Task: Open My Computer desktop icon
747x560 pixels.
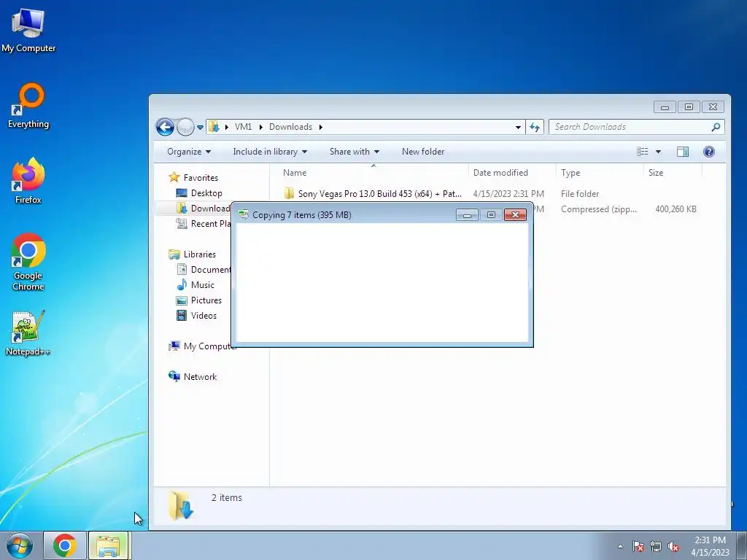Action: click(x=28, y=29)
